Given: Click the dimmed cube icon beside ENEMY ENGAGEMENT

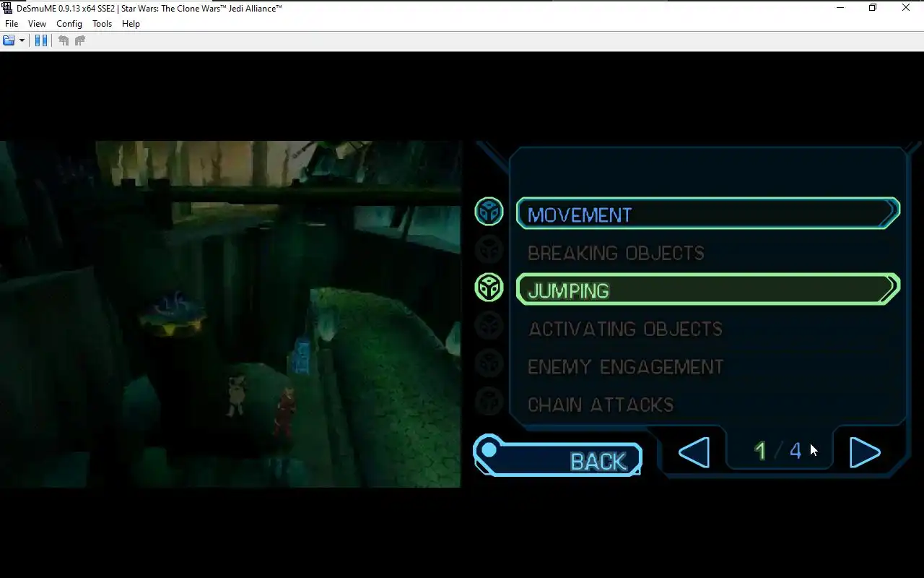Looking at the screenshot, I should pos(489,363).
